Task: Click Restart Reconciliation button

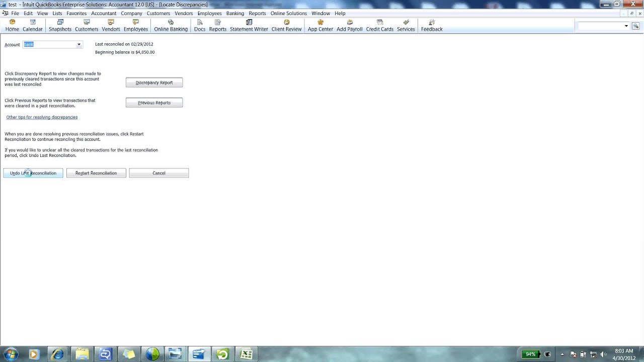Action: point(96,173)
